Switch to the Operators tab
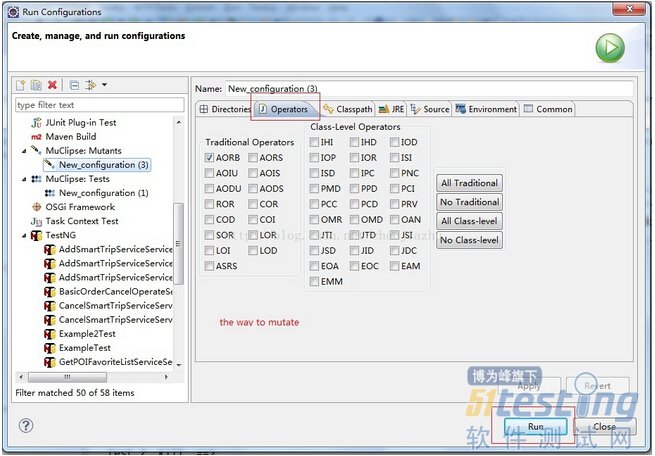 coord(284,109)
